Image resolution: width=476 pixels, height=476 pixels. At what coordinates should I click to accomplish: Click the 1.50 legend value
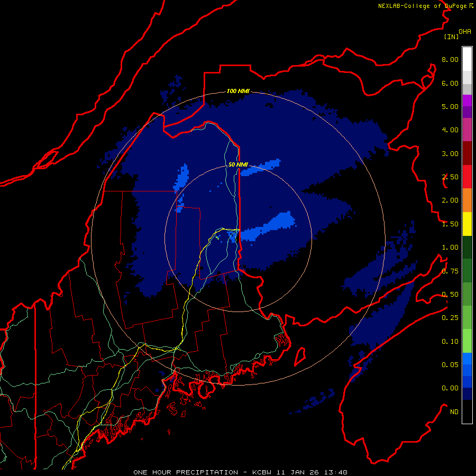point(450,224)
